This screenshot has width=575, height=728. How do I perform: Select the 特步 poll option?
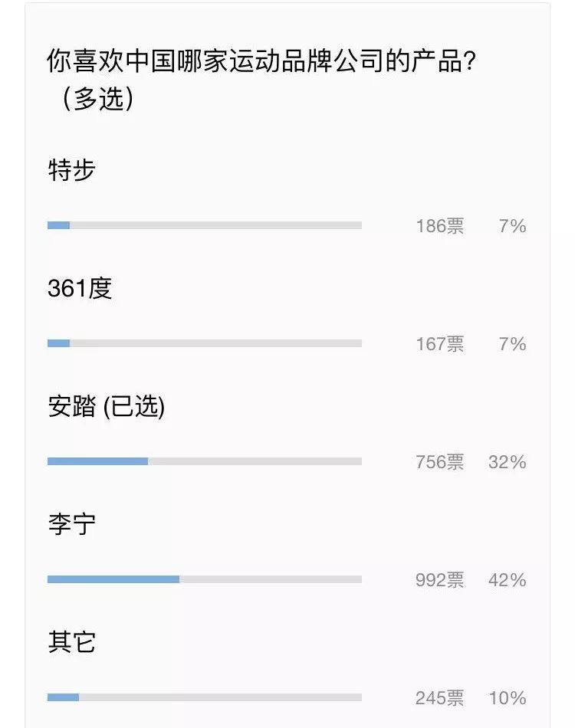click(x=71, y=170)
